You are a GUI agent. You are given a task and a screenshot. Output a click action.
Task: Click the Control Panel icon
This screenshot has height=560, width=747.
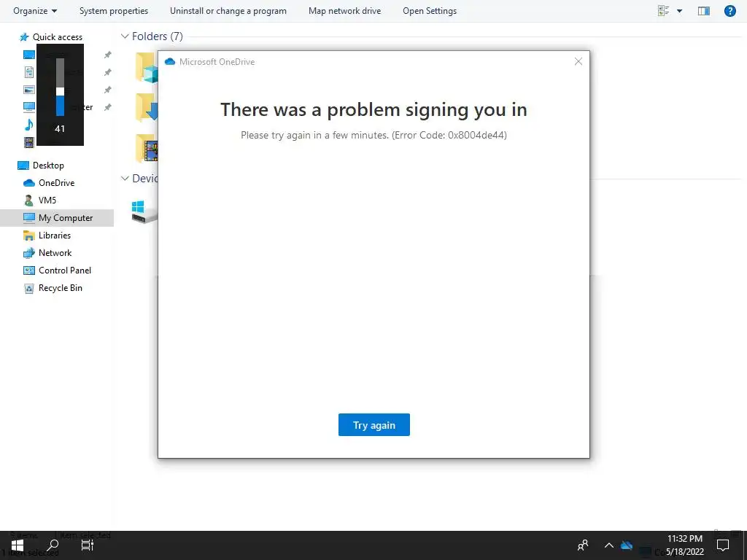tap(29, 271)
